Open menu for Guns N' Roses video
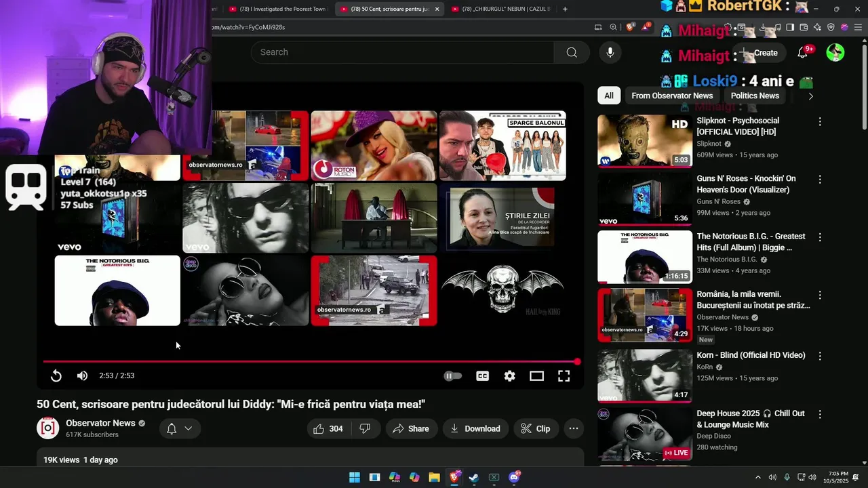Image resolution: width=868 pixels, height=488 pixels. (x=819, y=180)
